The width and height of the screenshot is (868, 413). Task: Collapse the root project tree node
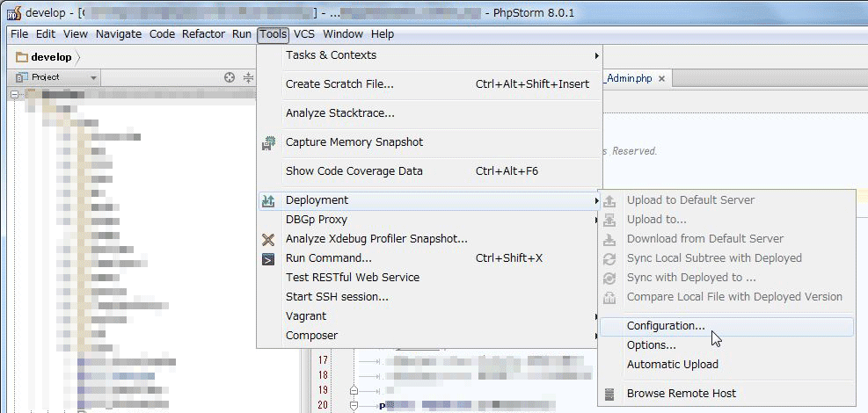[14, 95]
